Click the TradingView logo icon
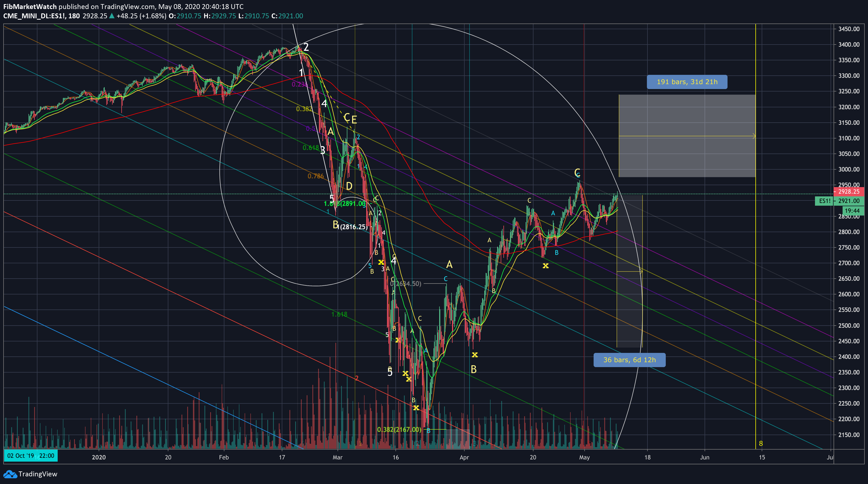This screenshot has width=868, height=484. pyautogui.click(x=10, y=474)
